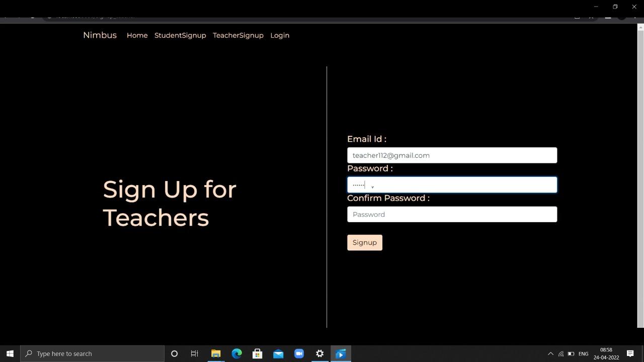Switch the ENG input language

point(584,353)
